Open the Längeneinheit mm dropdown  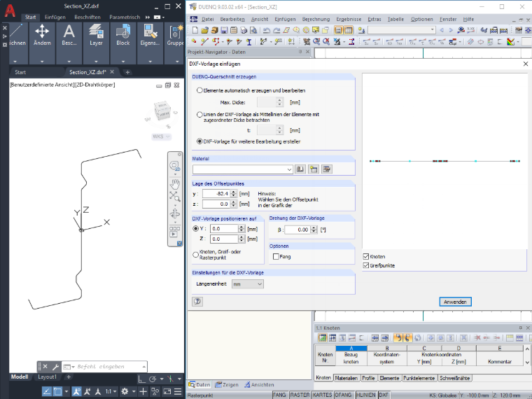point(247,284)
